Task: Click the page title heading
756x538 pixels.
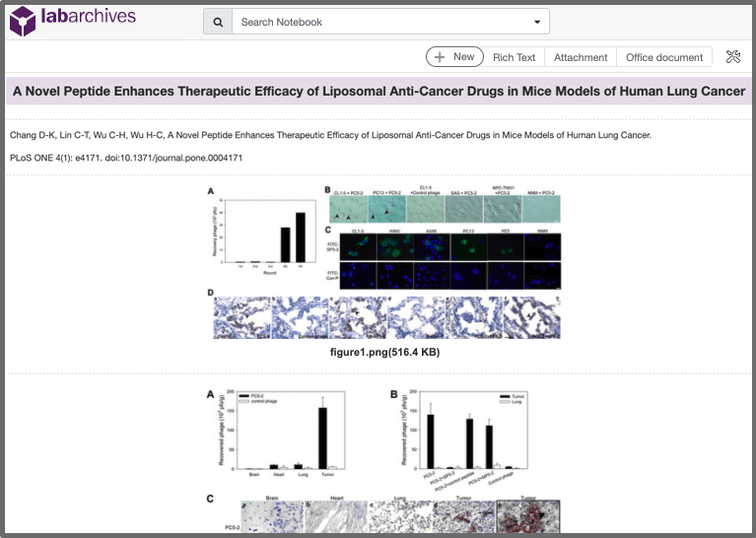Action: tap(378, 91)
